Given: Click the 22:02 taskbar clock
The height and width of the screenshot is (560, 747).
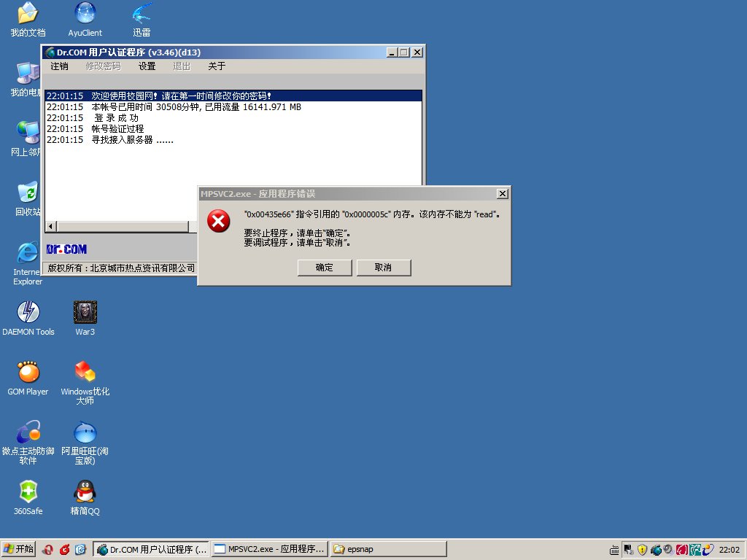Looking at the screenshot, I should point(729,550).
